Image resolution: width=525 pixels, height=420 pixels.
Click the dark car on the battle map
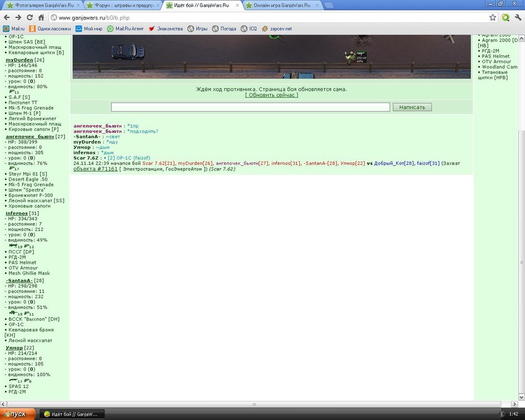click(x=128, y=51)
